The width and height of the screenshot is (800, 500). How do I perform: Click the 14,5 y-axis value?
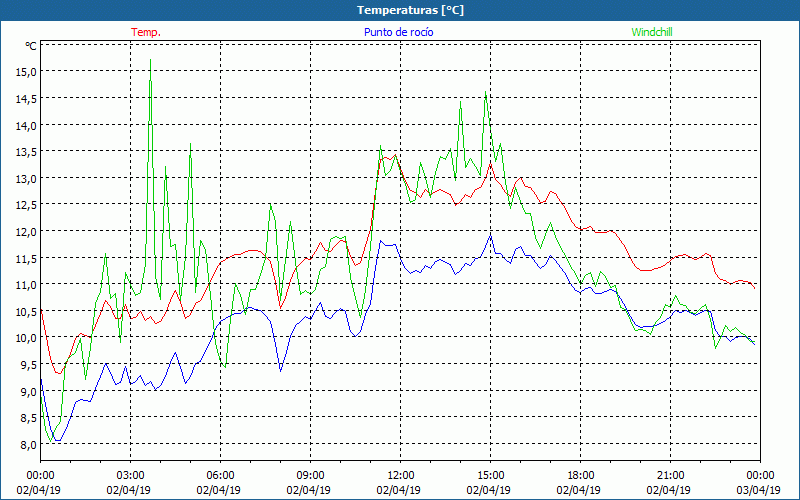pyautogui.click(x=27, y=99)
